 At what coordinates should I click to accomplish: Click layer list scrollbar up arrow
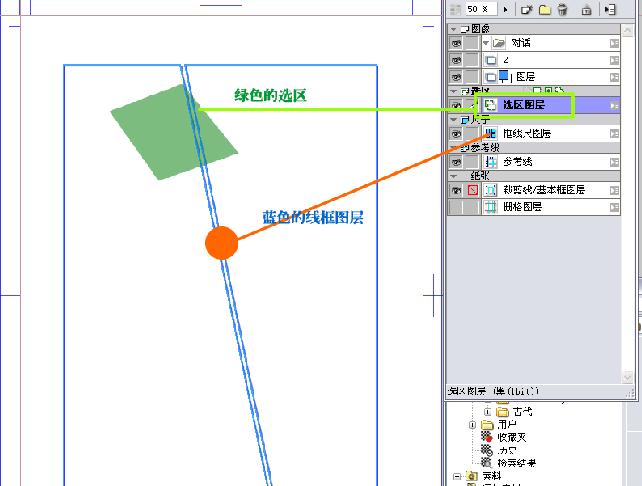tap(627, 30)
